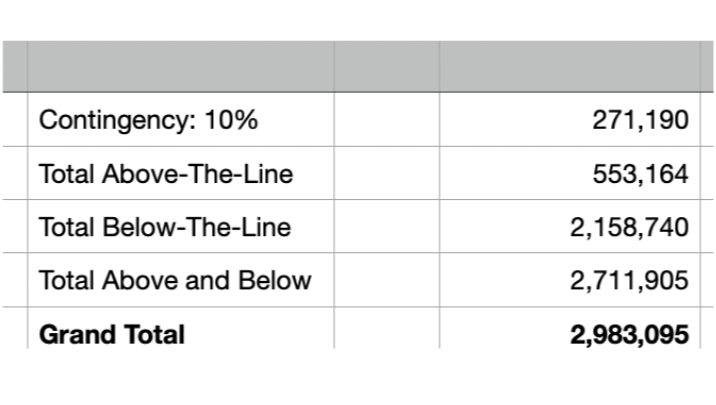This screenshot has height=405, width=716.
Task: Click gray header above the empty middle column
Action: [x=386, y=66]
